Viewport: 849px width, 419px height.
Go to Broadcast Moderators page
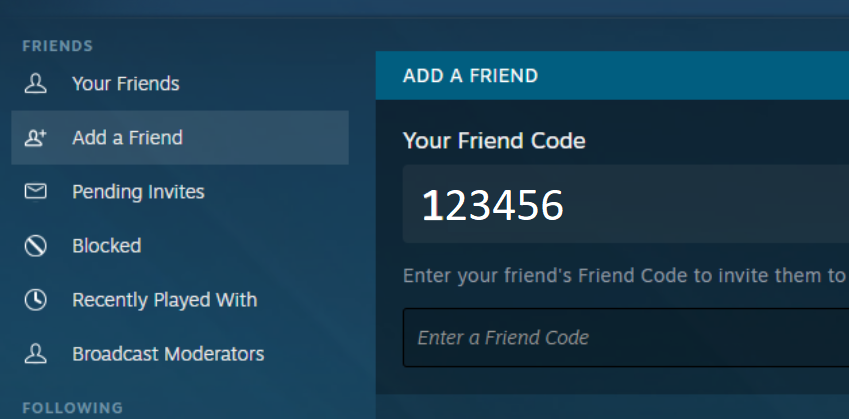180,354
